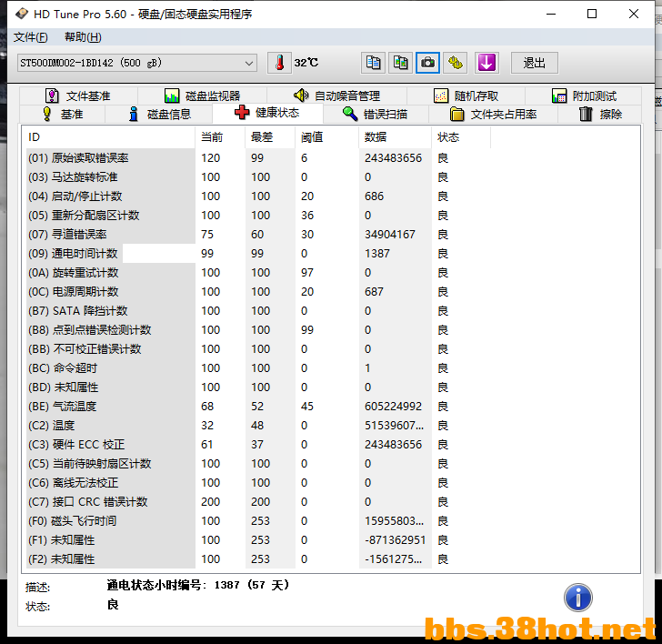The image size is (662, 644).
Task: Switch to the 自动噪音管理 tab
Action: (336, 96)
